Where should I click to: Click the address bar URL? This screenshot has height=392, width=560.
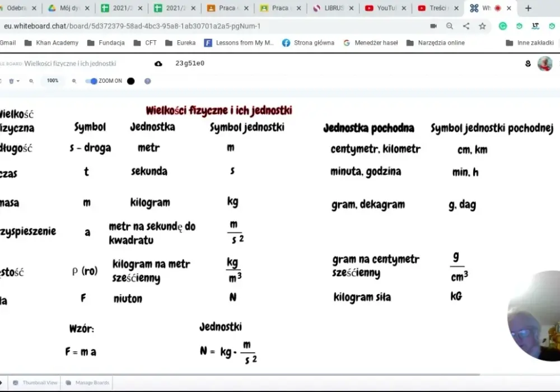(132, 26)
